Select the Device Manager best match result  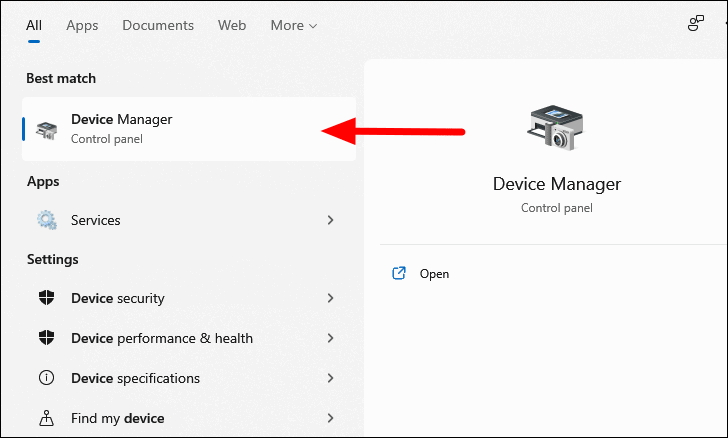tap(189, 129)
